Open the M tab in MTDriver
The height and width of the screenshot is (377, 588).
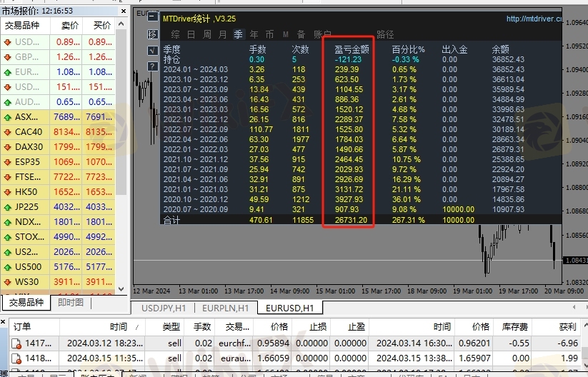click(x=286, y=34)
